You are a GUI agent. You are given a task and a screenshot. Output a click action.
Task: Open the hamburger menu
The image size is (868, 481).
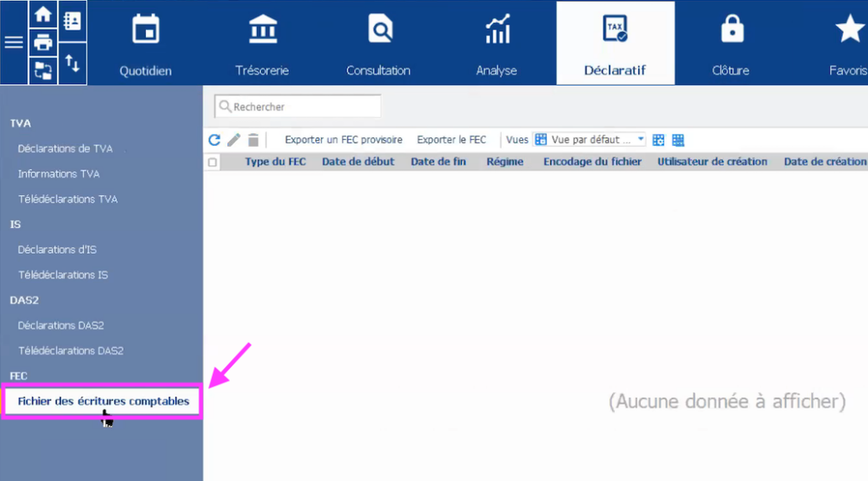[x=14, y=42]
